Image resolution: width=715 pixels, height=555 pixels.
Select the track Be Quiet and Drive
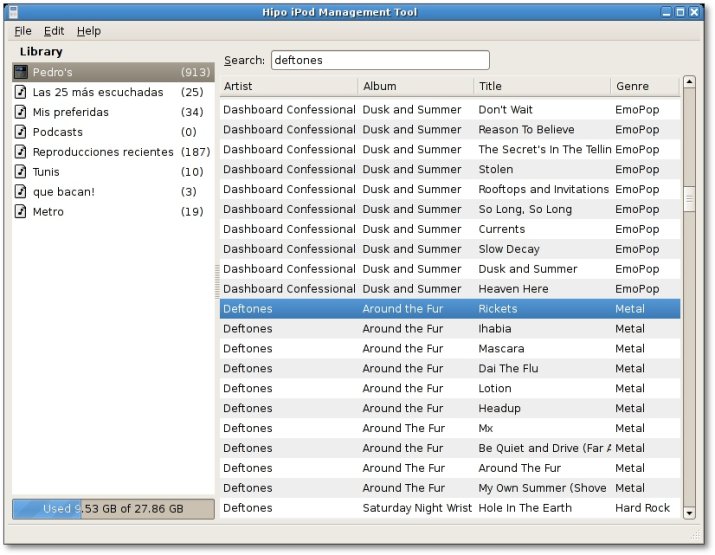pyautogui.click(x=450, y=448)
